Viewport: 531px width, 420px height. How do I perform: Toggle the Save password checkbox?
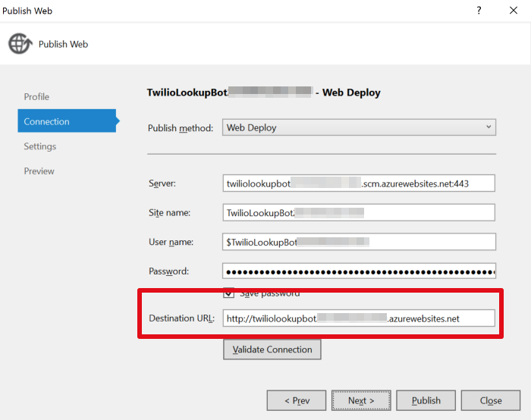pyautogui.click(x=228, y=293)
